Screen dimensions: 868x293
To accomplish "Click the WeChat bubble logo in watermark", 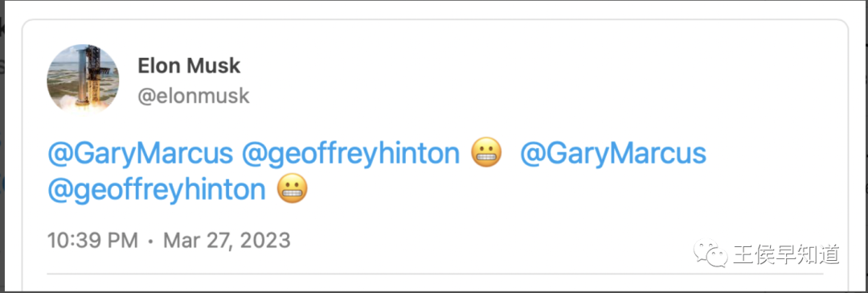I will point(711,253).
